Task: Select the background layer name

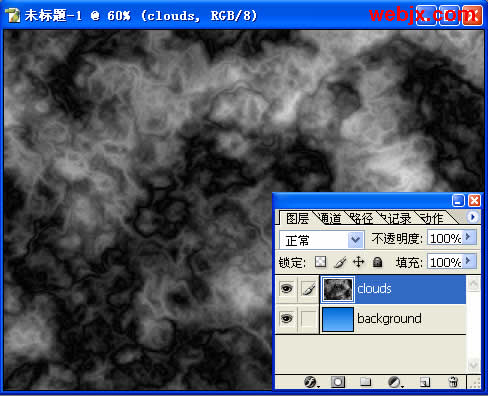Action: pyautogui.click(x=389, y=319)
